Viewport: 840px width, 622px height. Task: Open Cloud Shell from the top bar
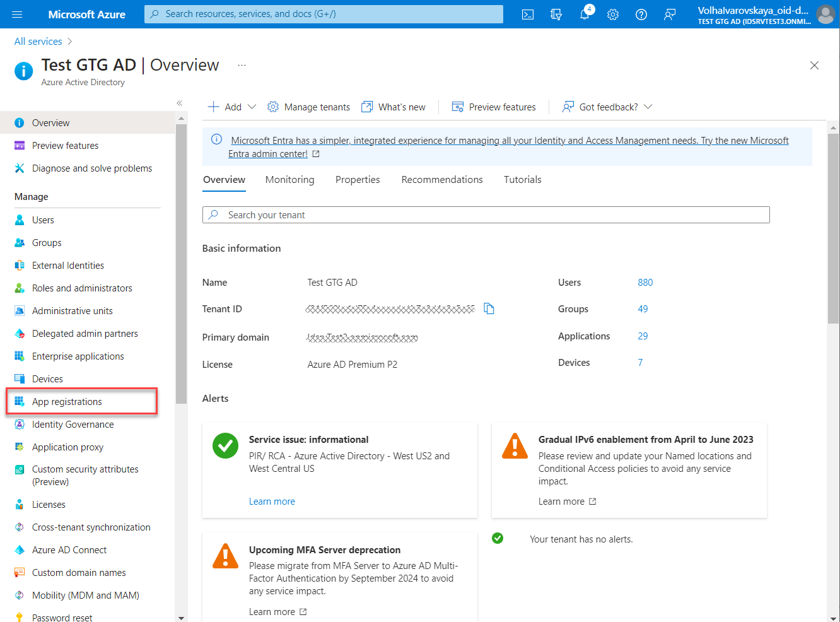pyautogui.click(x=528, y=15)
